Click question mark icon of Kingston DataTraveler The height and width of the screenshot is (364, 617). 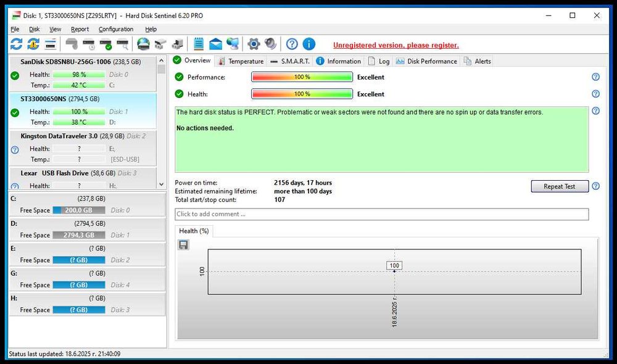[15, 150]
